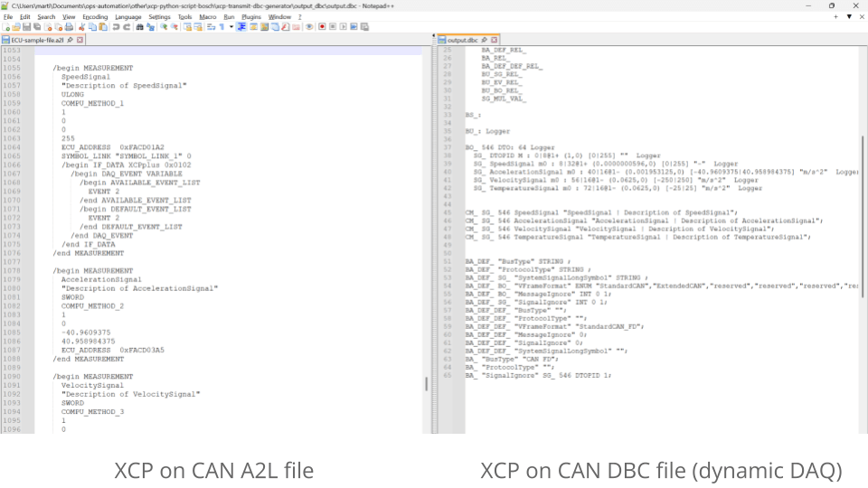This screenshot has height=488, width=868.
Task: Save the current file via toolbar
Action: [x=26, y=26]
